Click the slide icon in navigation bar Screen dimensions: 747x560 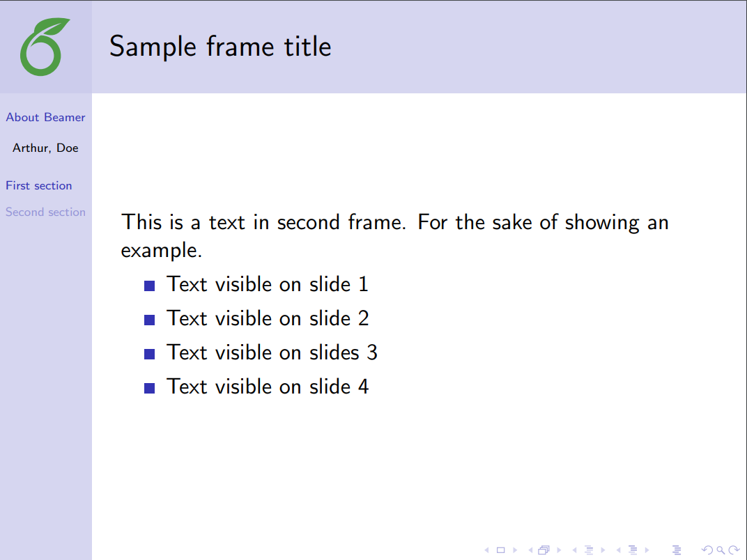pyautogui.click(x=500, y=550)
